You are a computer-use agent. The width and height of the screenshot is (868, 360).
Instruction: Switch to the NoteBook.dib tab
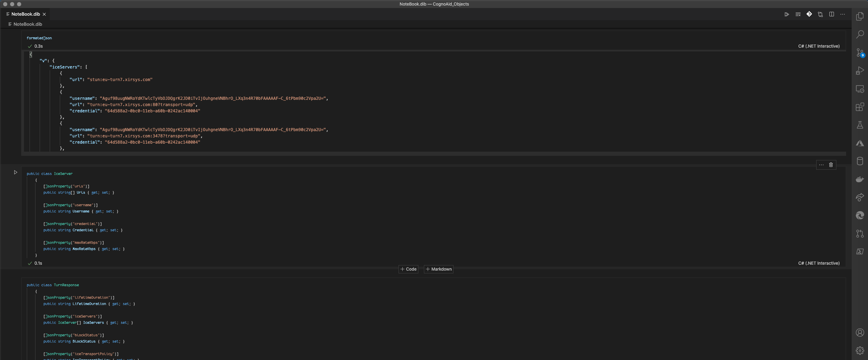25,14
